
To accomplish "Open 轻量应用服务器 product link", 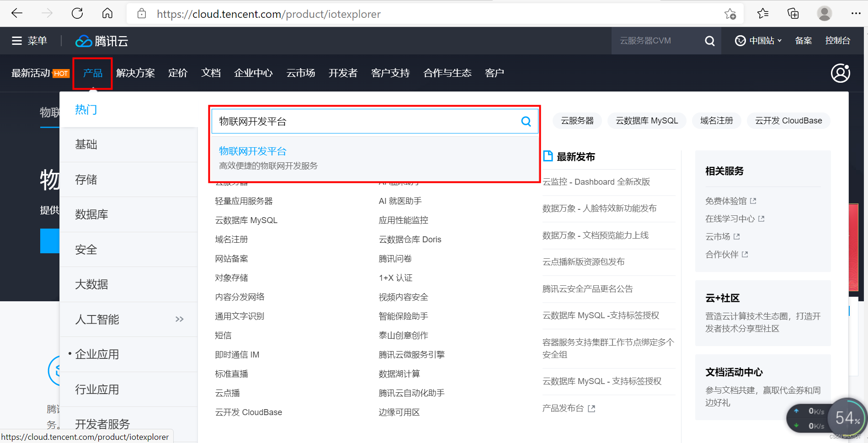I will click(244, 201).
